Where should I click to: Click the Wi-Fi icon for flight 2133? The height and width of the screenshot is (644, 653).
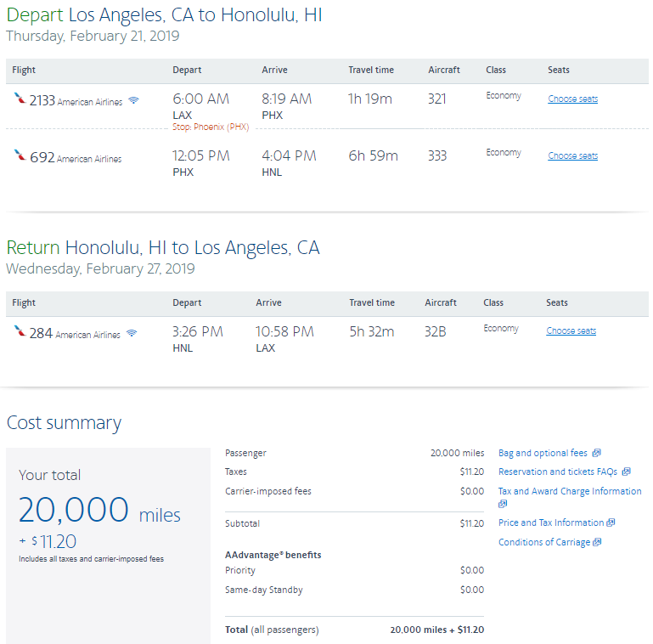(x=132, y=101)
